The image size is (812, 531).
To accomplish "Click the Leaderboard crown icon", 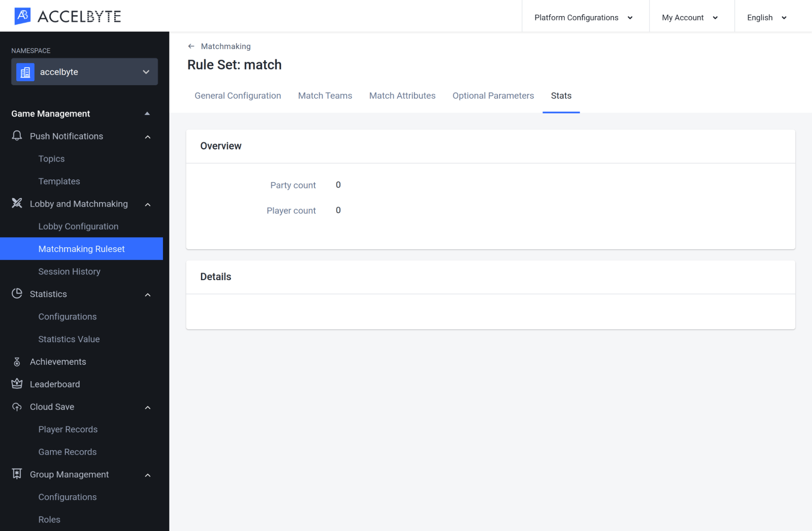I will [17, 384].
